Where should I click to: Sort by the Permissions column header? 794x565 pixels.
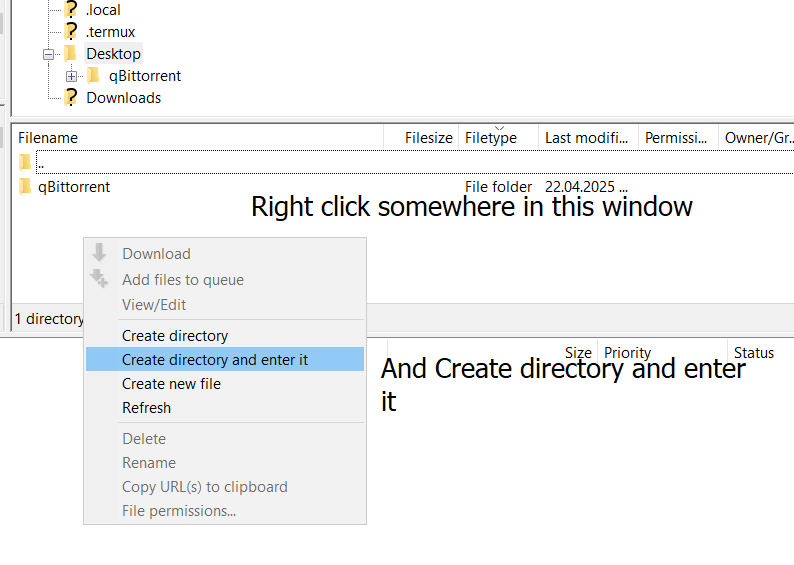click(679, 138)
